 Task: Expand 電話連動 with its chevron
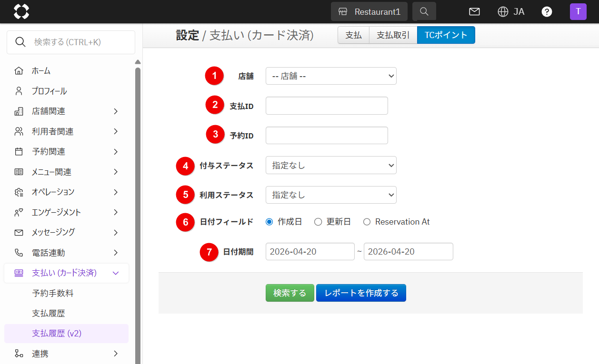click(116, 253)
